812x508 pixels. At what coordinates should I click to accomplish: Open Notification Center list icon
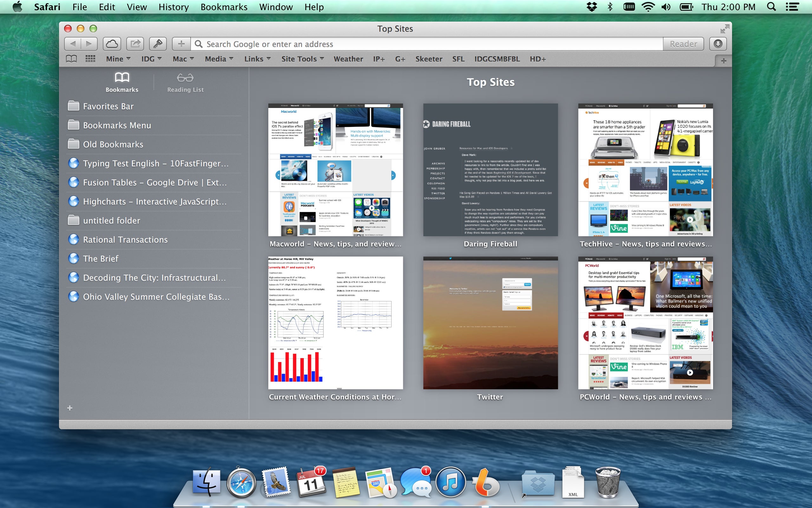point(792,7)
